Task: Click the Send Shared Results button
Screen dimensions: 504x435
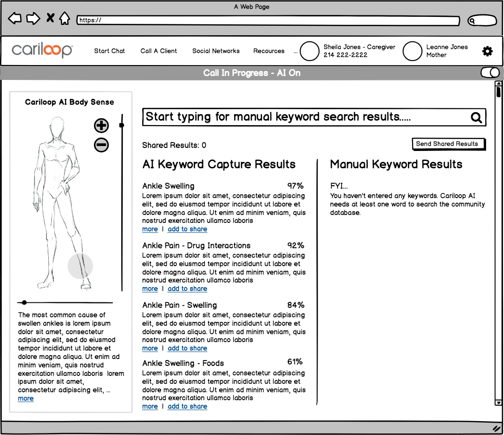Action: pyautogui.click(x=448, y=144)
